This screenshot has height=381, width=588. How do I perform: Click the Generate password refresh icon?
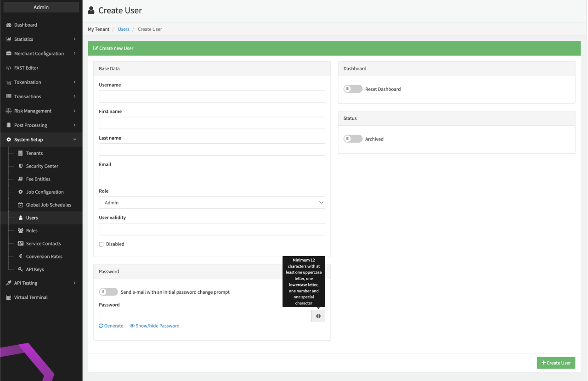(x=101, y=326)
